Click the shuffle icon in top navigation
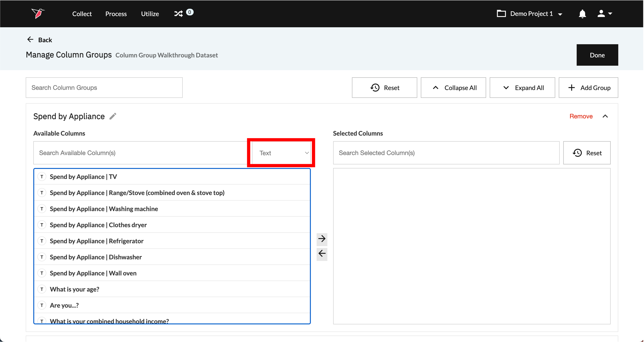The image size is (644, 342). tap(179, 14)
